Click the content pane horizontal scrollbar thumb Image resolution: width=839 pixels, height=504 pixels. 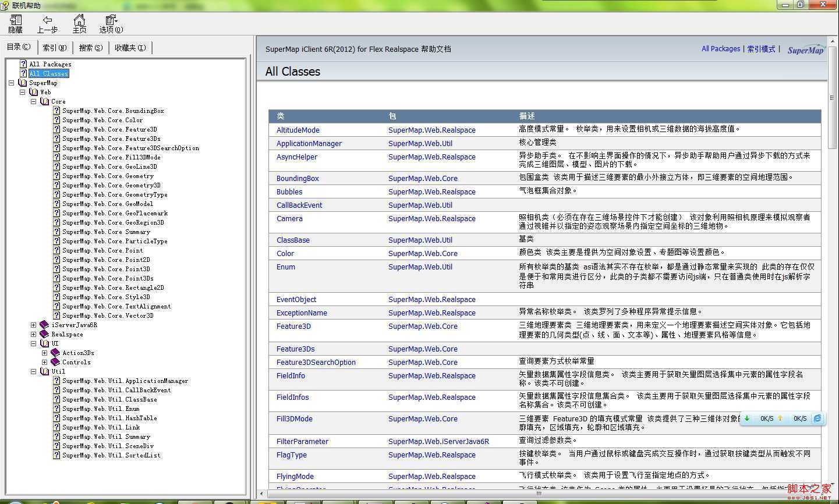point(538,494)
